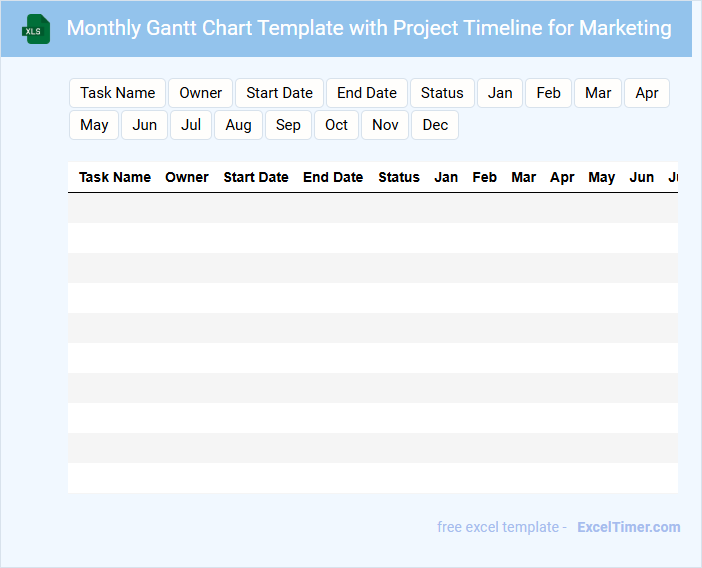The height and width of the screenshot is (568, 702).
Task: Select the Task Name tag button
Action: [118, 93]
